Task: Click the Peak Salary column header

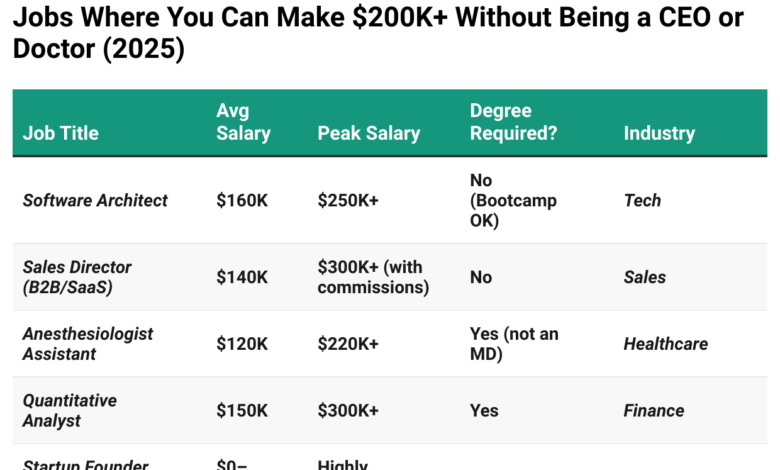Action: pyautogui.click(x=368, y=133)
